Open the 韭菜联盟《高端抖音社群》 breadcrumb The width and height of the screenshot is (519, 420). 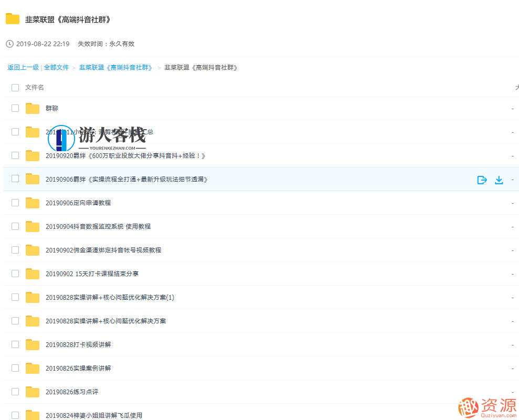pos(115,67)
